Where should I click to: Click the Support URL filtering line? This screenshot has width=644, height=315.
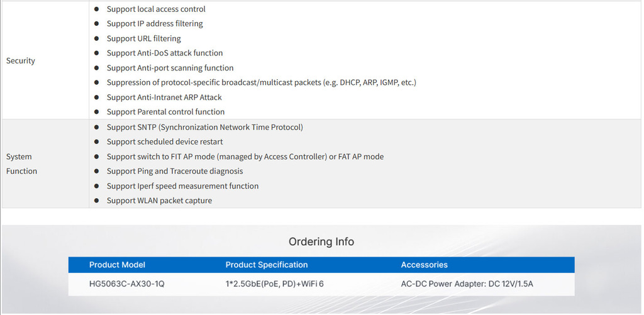pyautogui.click(x=144, y=39)
